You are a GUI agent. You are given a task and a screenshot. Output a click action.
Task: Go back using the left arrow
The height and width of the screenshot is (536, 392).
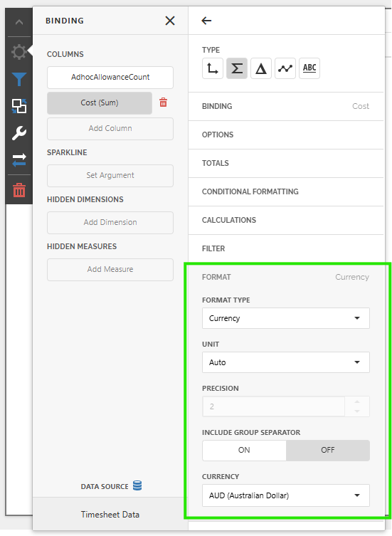pos(206,21)
